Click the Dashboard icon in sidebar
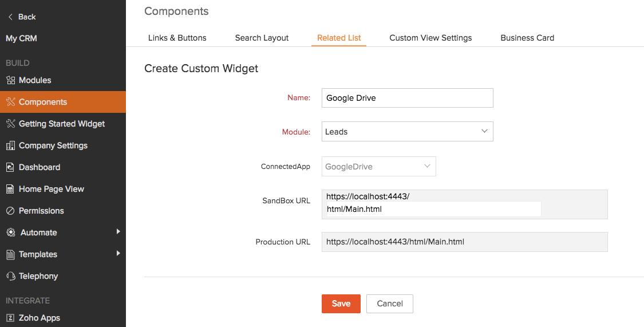Viewport: 644px width, 327px height. click(x=10, y=167)
